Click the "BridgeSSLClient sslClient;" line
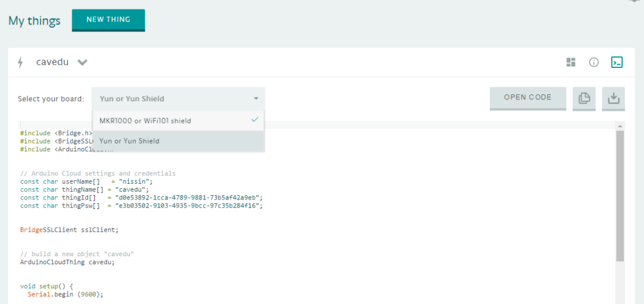The width and height of the screenshot is (644, 304). (69, 230)
